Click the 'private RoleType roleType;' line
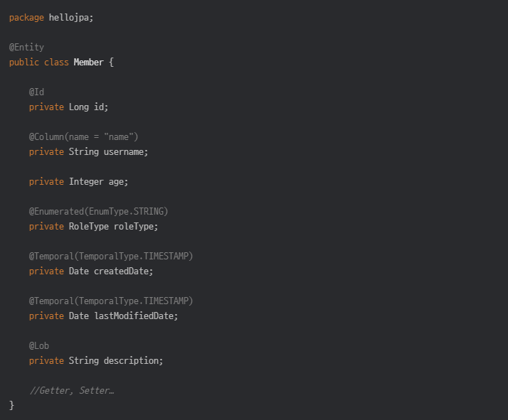Viewport: 508px width, 420px height. pyautogui.click(x=94, y=226)
